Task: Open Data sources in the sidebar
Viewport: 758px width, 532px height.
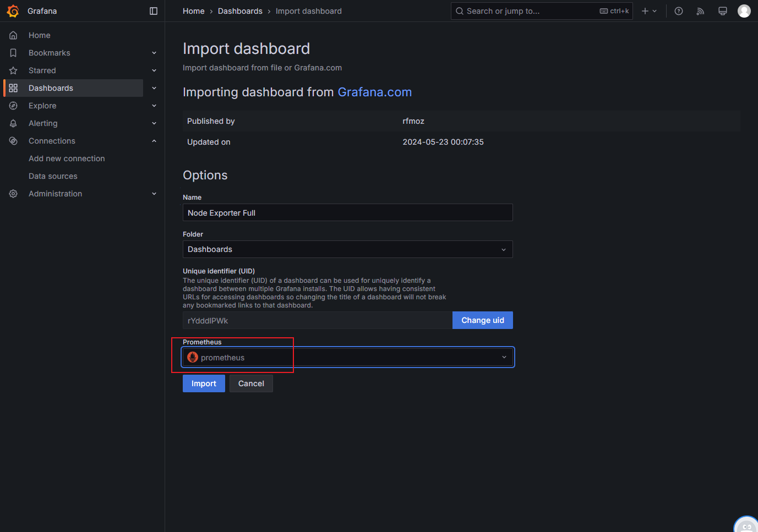Action: 53,176
